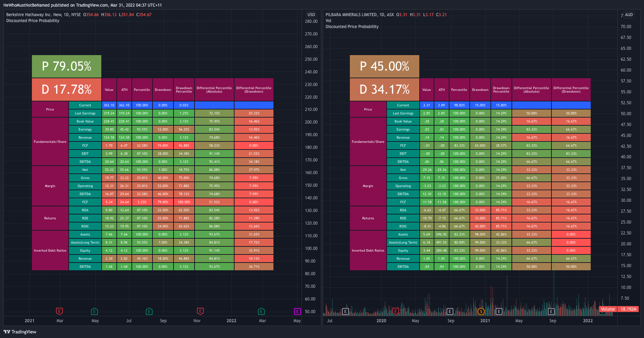Click the orange S split marker on Pilbara chart
Image resolution: width=644 pixels, height=338 pixels.
(481, 311)
